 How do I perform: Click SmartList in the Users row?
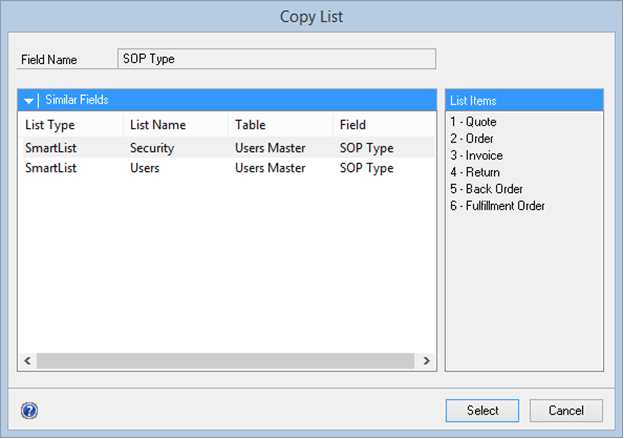[51, 168]
